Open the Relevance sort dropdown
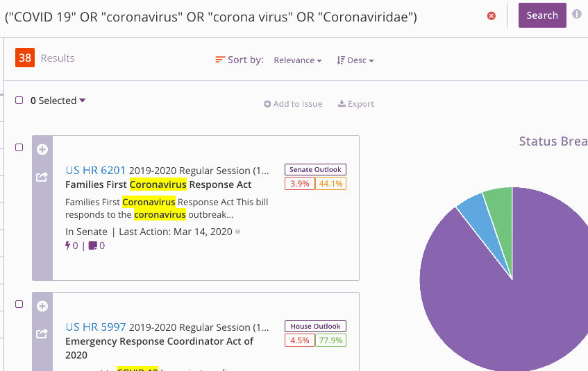The height and width of the screenshot is (371, 588). [x=298, y=60]
